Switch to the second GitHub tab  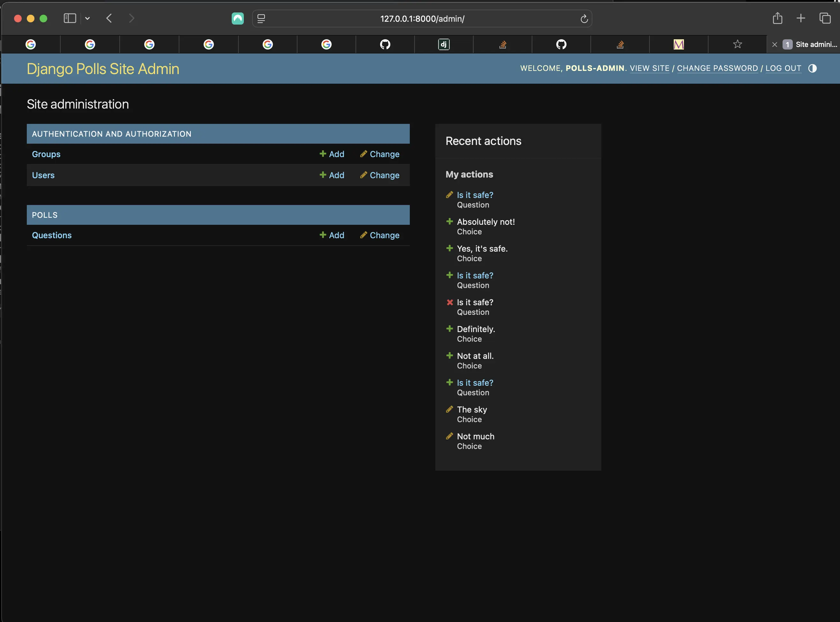[x=561, y=44]
